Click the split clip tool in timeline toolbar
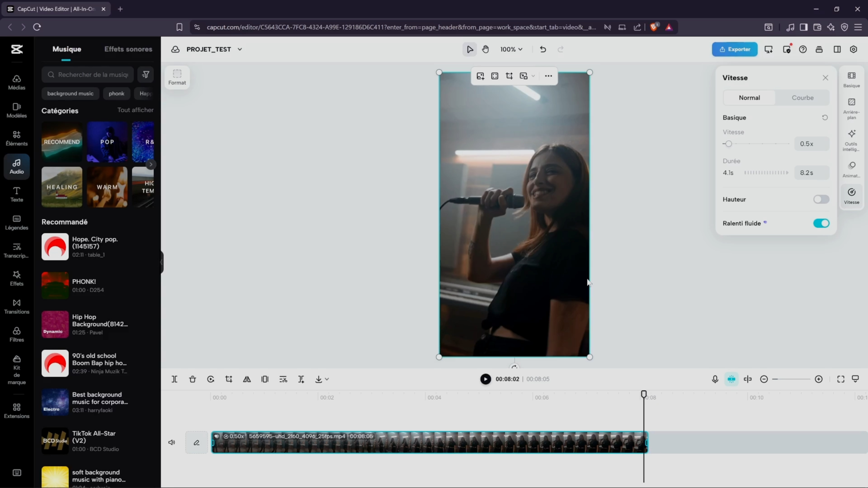868x488 pixels. [x=174, y=379]
